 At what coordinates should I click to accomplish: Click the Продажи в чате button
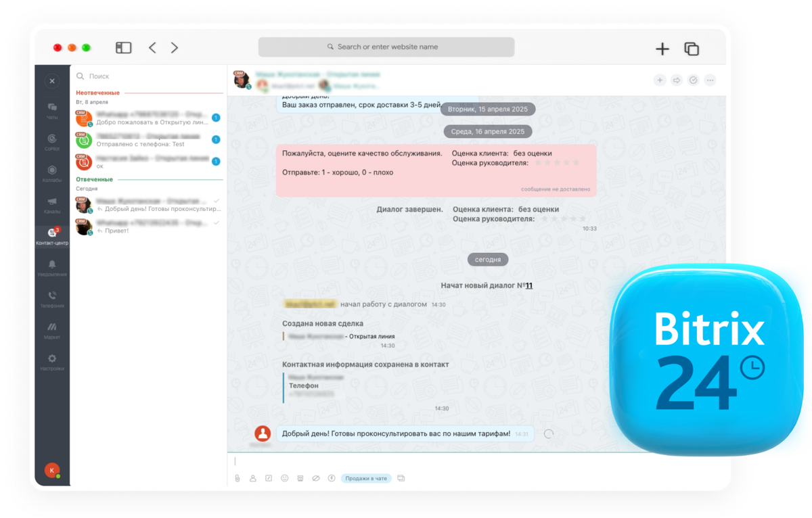[x=366, y=478]
